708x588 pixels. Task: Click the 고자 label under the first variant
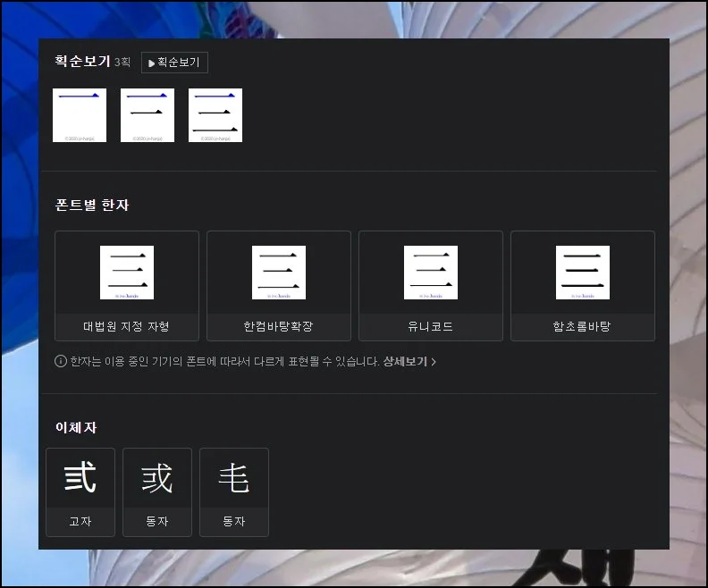point(80,521)
